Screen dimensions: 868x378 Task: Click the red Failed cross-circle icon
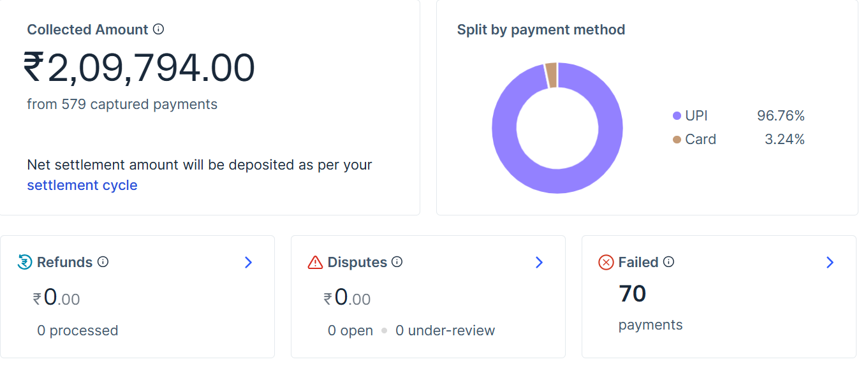[606, 262]
